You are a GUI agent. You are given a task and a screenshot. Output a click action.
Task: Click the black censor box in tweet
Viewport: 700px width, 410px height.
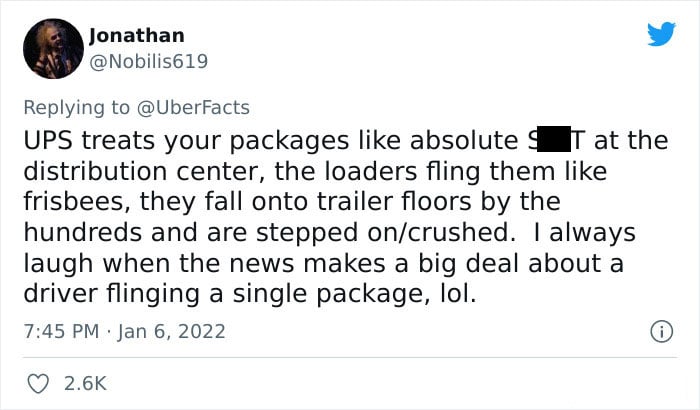tap(554, 139)
